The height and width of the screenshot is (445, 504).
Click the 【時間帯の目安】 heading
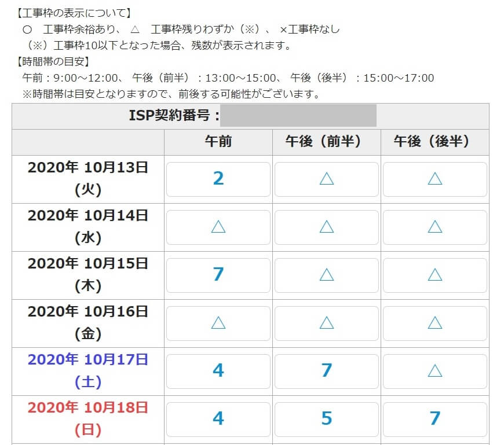coord(53,61)
